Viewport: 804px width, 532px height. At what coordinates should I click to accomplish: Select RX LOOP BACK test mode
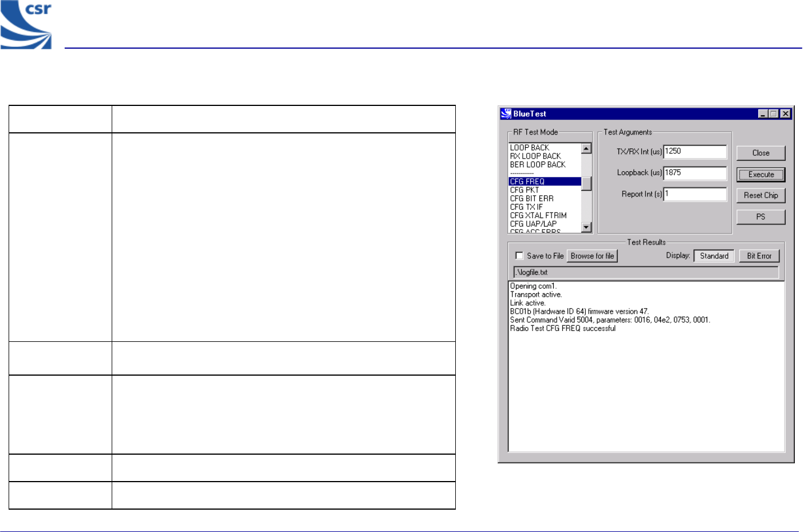coord(535,156)
